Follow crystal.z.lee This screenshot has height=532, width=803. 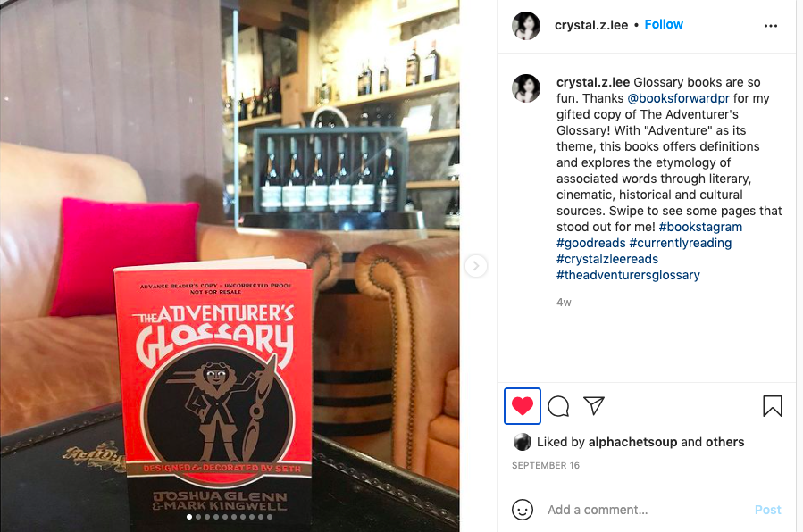click(x=664, y=25)
